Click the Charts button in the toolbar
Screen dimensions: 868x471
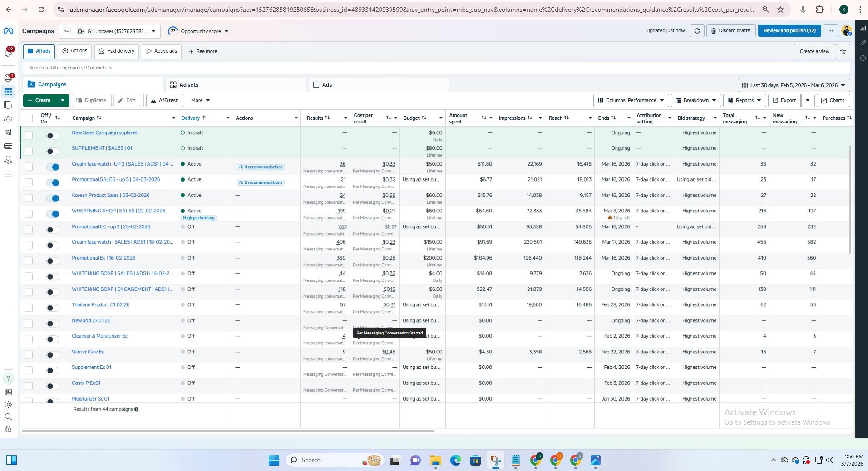[x=833, y=100]
